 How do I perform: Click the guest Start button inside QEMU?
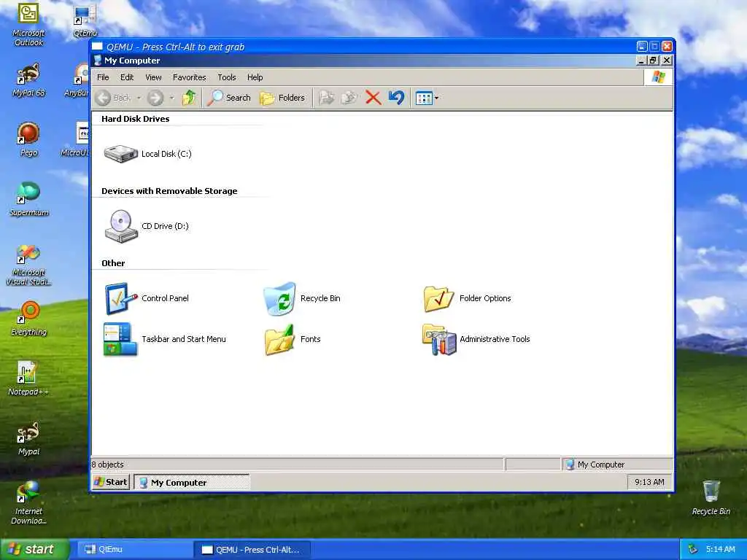(x=112, y=482)
